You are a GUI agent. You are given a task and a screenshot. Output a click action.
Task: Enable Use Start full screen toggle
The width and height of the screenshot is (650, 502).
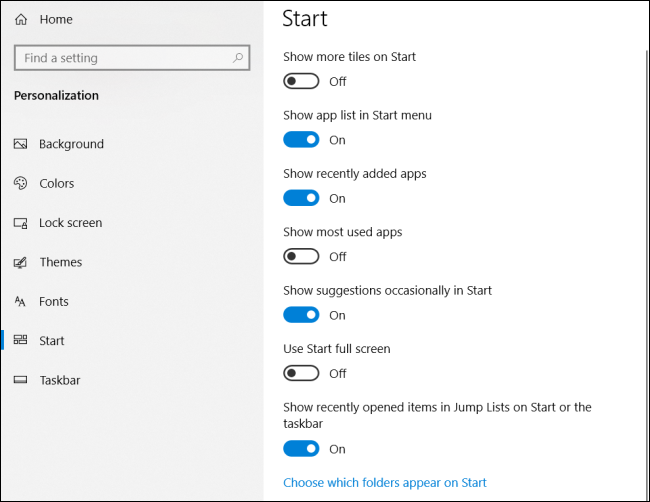(x=301, y=373)
